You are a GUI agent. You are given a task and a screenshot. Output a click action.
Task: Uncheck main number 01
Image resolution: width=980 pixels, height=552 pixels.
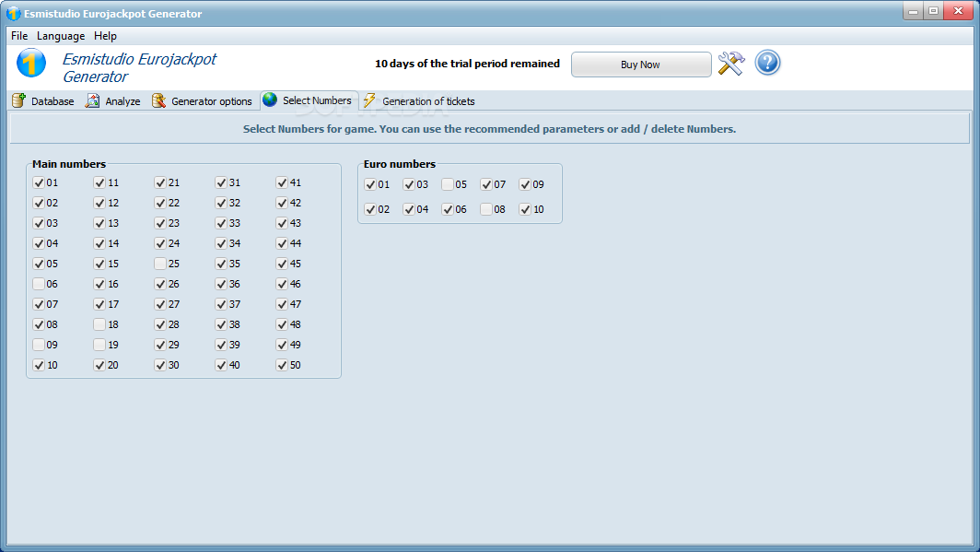39,182
